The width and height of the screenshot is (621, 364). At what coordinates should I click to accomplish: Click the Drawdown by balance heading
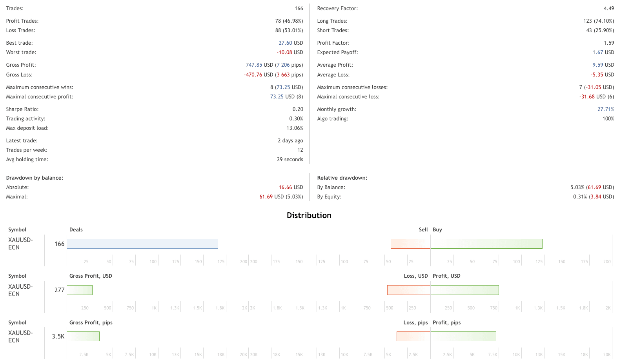pyautogui.click(x=35, y=178)
